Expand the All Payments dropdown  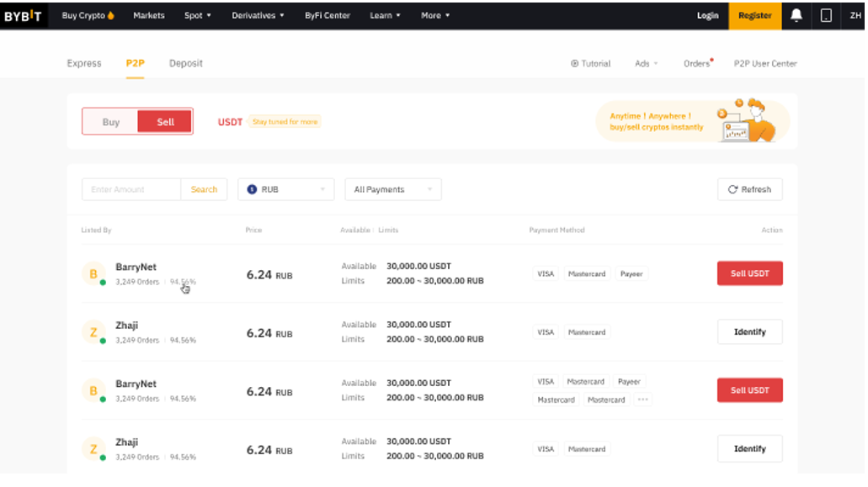click(x=393, y=189)
